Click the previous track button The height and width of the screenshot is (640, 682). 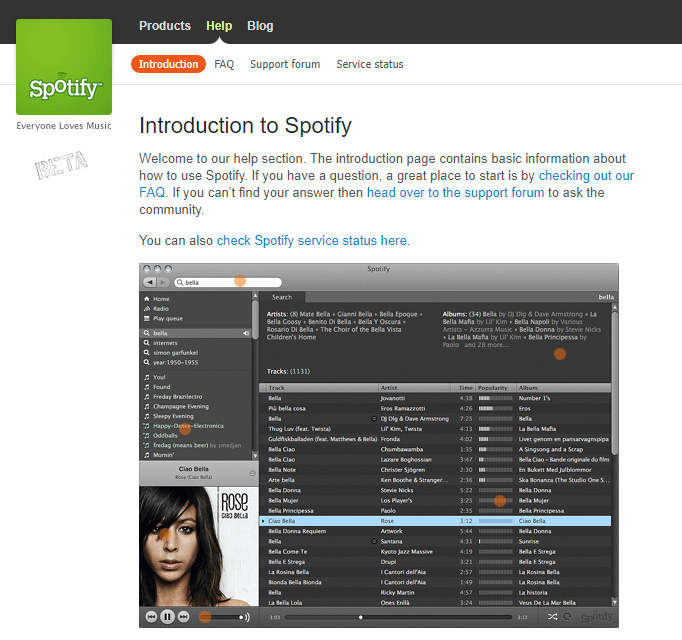click(x=151, y=617)
